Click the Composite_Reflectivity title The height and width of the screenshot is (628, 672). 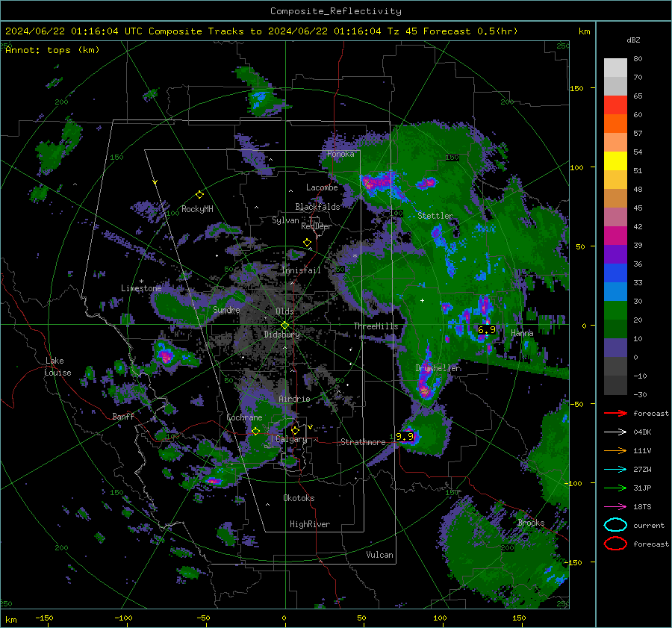point(335,11)
